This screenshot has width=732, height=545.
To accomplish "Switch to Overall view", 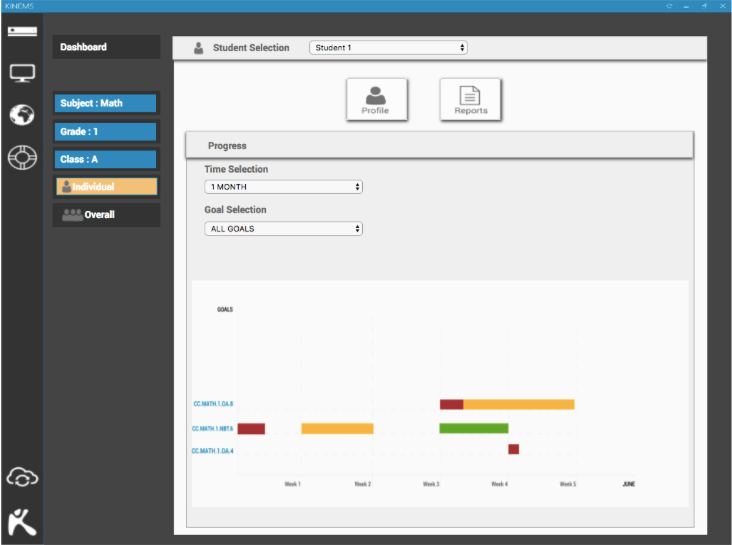I will pos(106,214).
